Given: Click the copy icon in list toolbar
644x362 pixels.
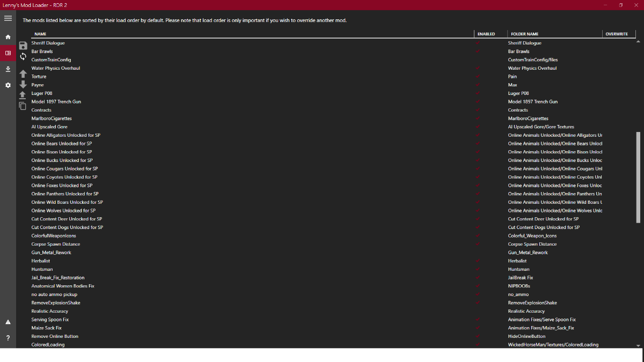Looking at the screenshot, I should click(x=23, y=106).
